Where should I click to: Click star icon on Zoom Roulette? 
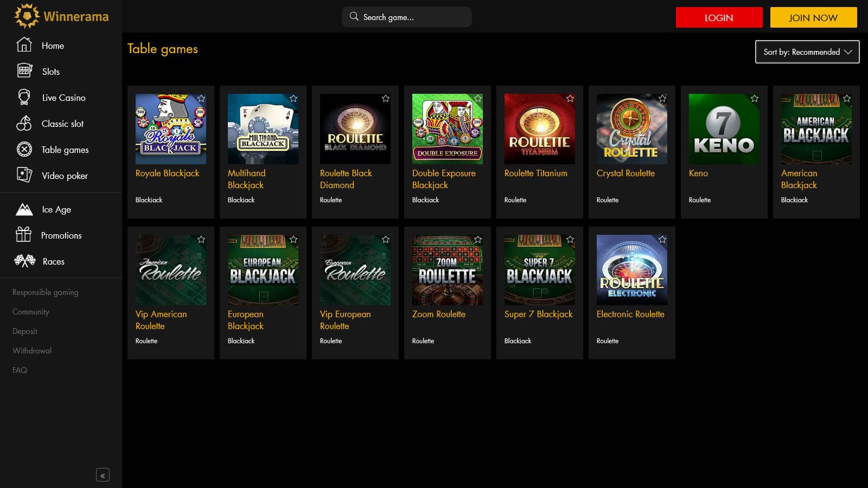pos(478,240)
